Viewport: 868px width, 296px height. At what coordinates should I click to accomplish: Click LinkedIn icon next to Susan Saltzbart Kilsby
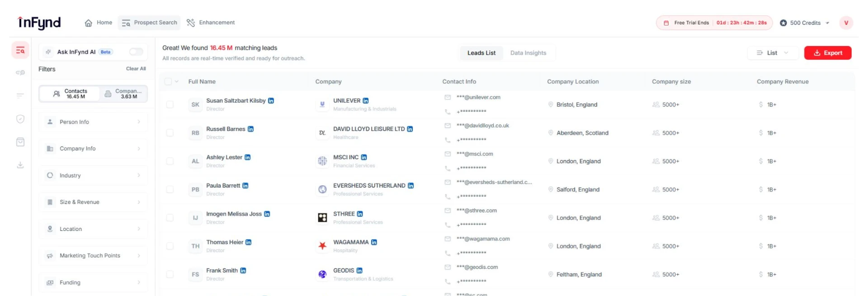pyautogui.click(x=271, y=101)
